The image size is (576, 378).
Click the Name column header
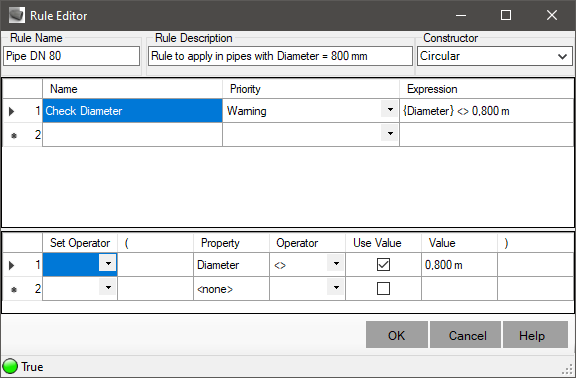[x=133, y=89]
